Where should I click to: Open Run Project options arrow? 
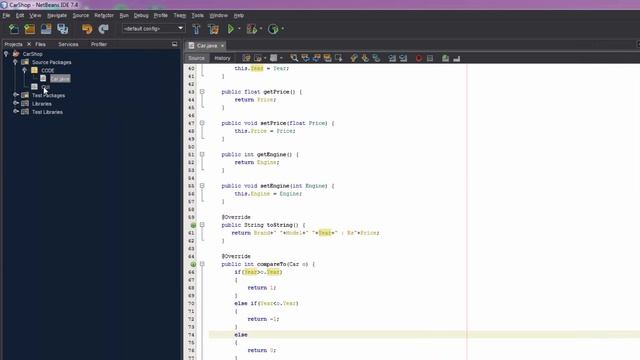(239, 29)
